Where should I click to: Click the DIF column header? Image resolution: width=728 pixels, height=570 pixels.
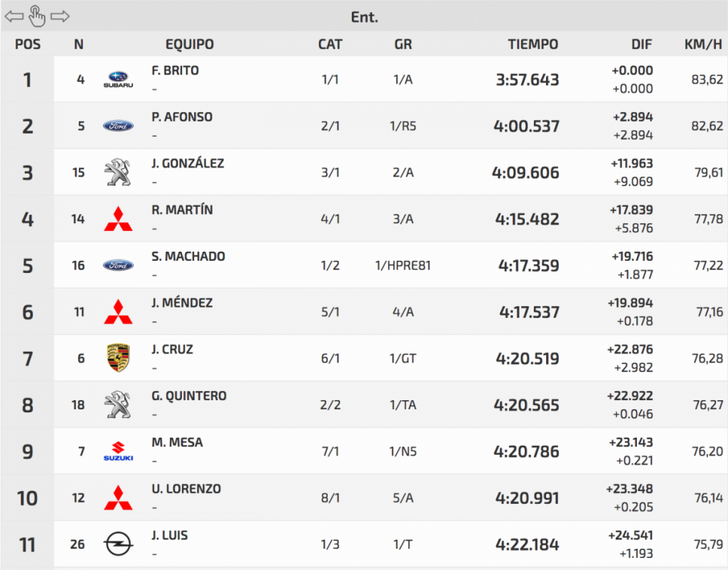point(641,44)
